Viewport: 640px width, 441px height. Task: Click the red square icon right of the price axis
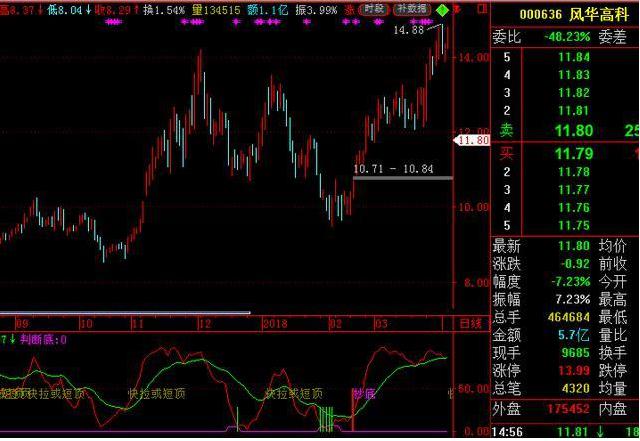coord(482,8)
